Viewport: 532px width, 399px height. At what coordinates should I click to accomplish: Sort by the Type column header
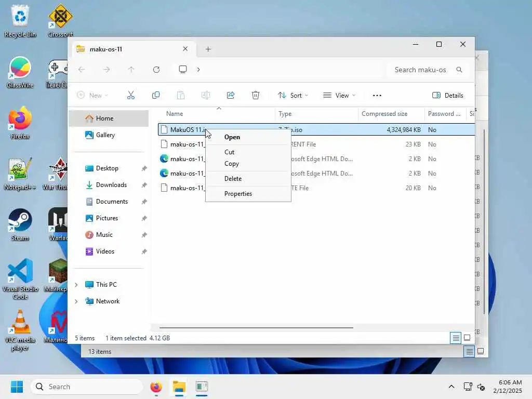[x=285, y=114]
